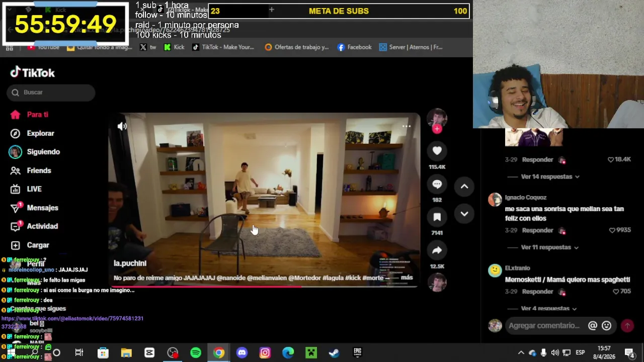Go to next video with down arrow
This screenshot has width=644, height=362.
(464, 214)
